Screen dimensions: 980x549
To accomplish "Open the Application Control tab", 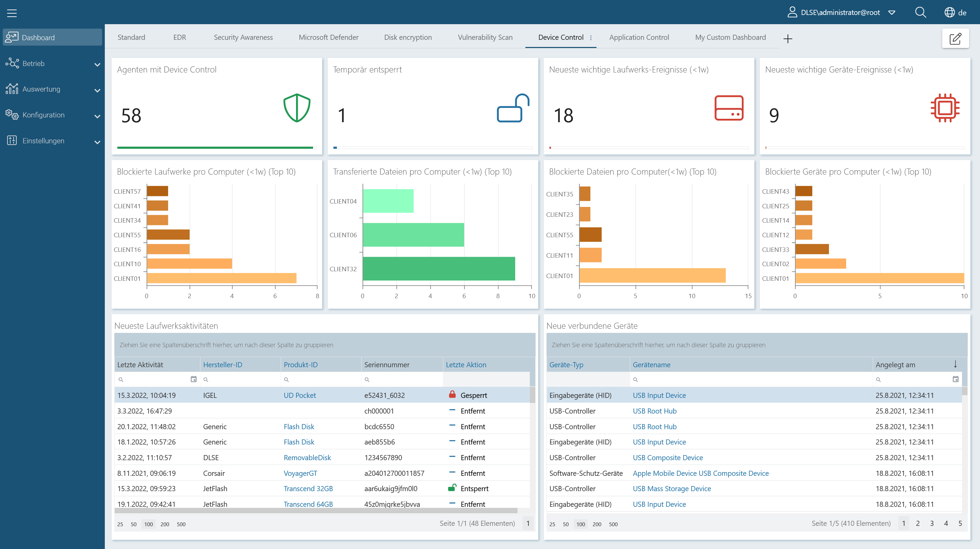I will [x=639, y=37].
